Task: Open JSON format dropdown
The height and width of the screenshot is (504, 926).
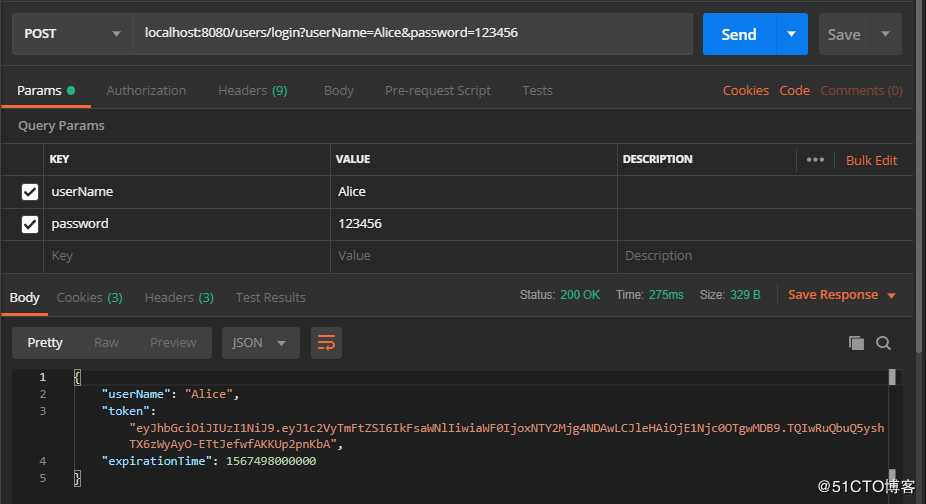Action: 260,343
